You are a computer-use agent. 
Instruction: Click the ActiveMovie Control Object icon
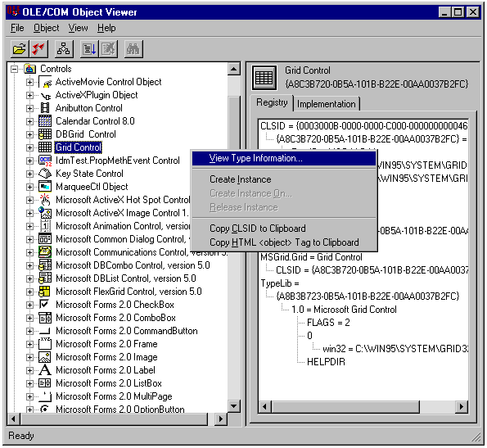(x=45, y=82)
